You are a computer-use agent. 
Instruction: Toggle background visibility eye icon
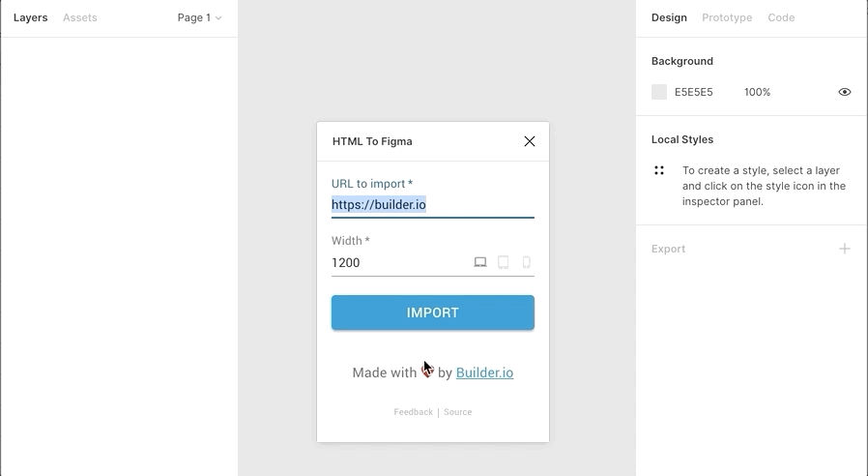pyautogui.click(x=844, y=92)
